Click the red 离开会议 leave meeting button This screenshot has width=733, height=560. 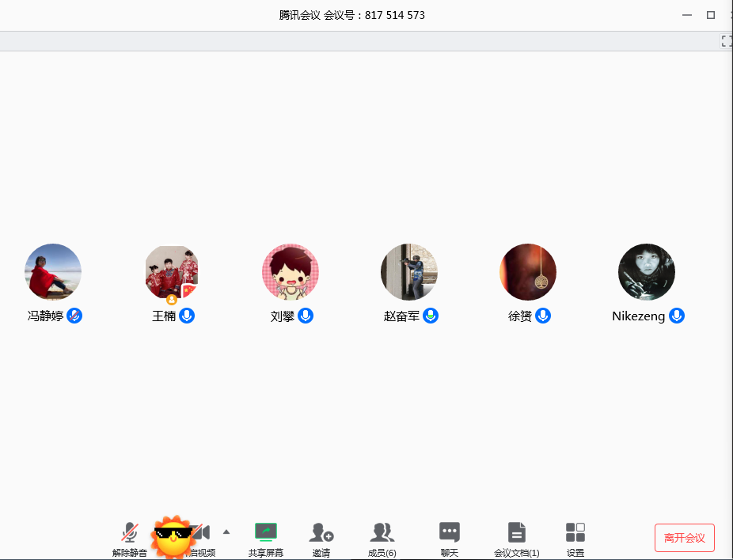[x=684, y=538]
